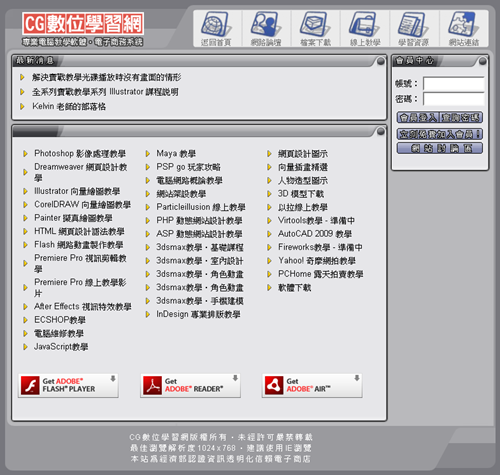Open ASP 動態網站設計教學 link
500x475 pixels.
coord(199,234)
